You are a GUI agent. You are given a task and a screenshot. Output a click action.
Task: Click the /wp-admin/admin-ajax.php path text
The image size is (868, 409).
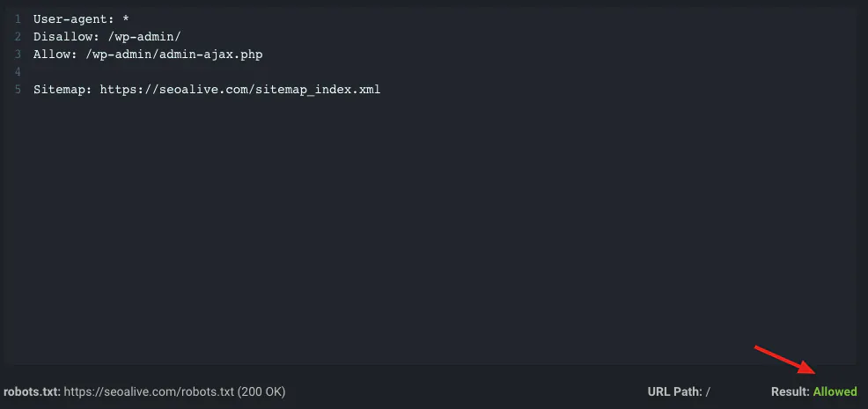(173, 54)
